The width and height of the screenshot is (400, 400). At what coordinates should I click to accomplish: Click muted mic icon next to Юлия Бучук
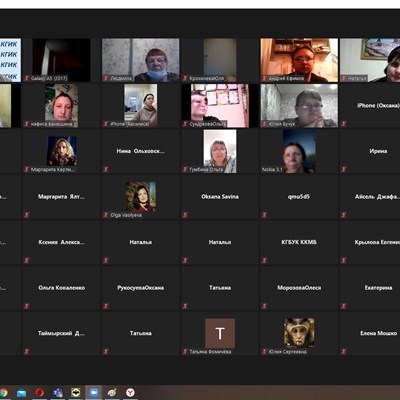[x=264, y=124]
